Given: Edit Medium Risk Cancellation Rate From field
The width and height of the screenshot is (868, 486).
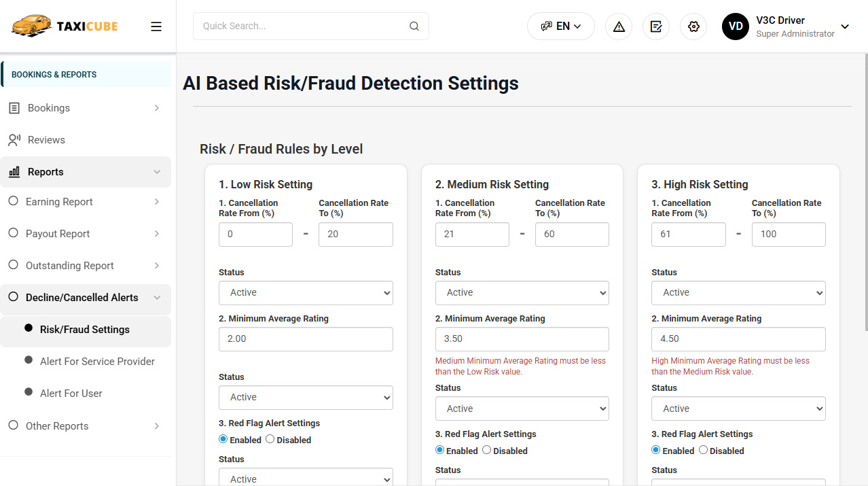Looking at the screenshot, I should tap(472, 235).
